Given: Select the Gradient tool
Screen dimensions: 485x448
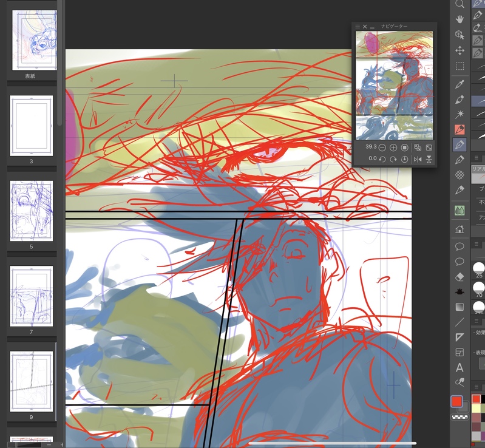Looking at the screenshot, I should click(x=460, y=307).
